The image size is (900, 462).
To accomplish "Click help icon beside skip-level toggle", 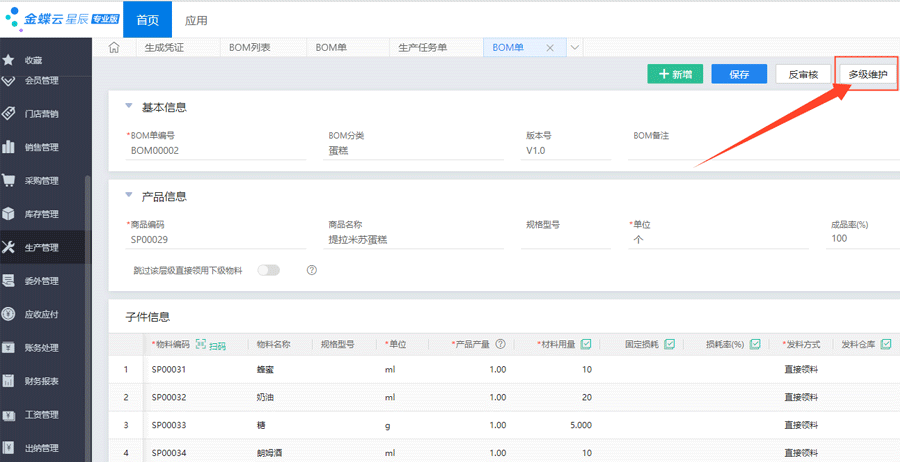I will pos(312,270).
